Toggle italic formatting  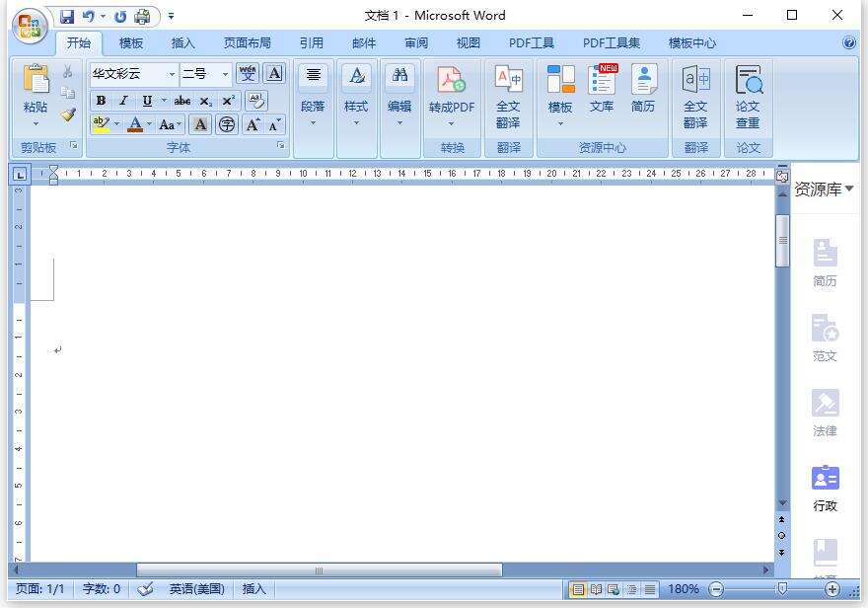123,101
